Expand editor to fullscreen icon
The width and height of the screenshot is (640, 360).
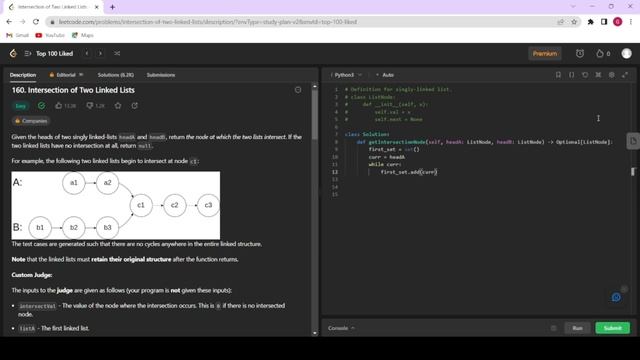pos(625,75)
